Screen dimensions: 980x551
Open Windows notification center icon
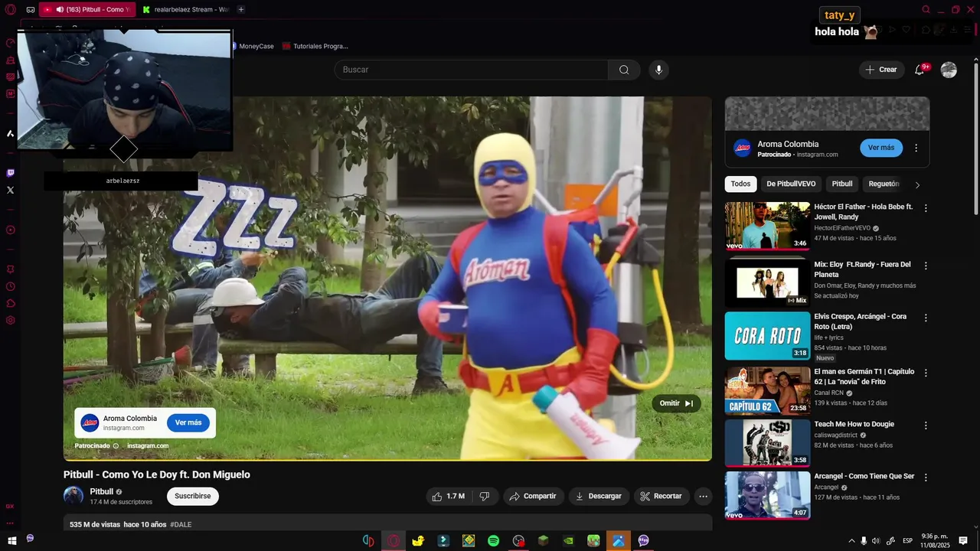(x=963, y=540)
